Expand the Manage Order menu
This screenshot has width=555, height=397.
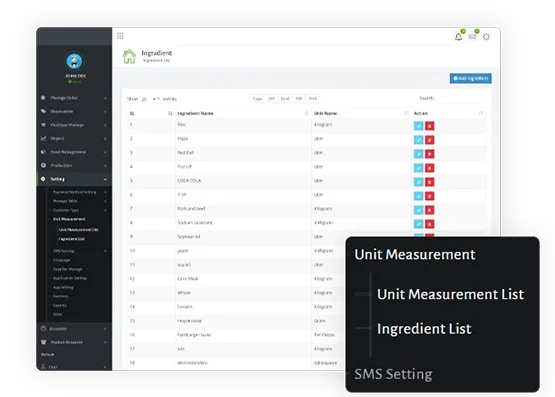click(x=74, y=98)
